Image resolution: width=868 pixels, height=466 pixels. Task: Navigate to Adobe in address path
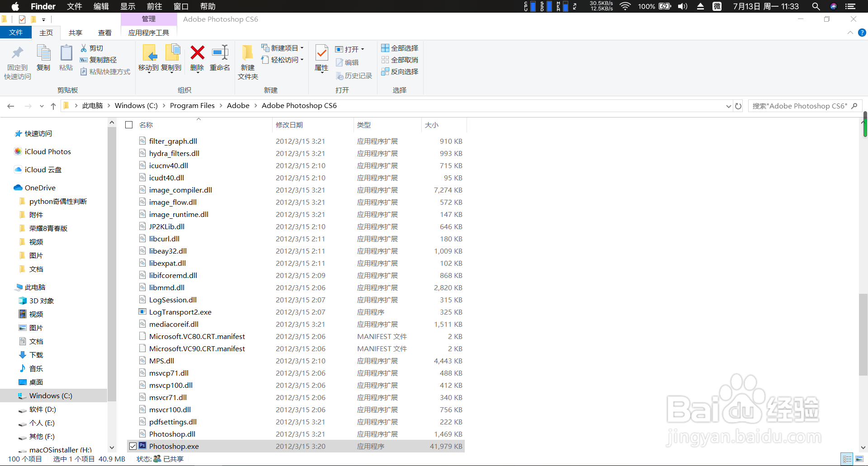point(238,106)
